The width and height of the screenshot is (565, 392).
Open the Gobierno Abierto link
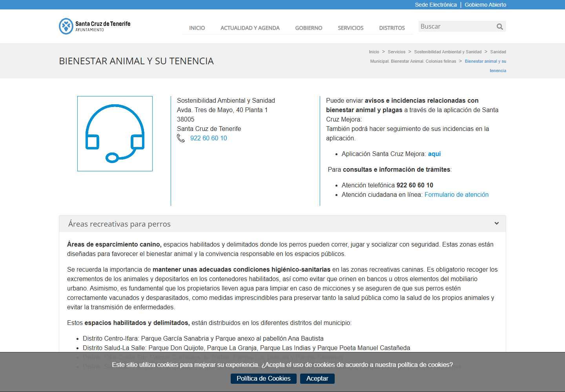coord(485,5)
